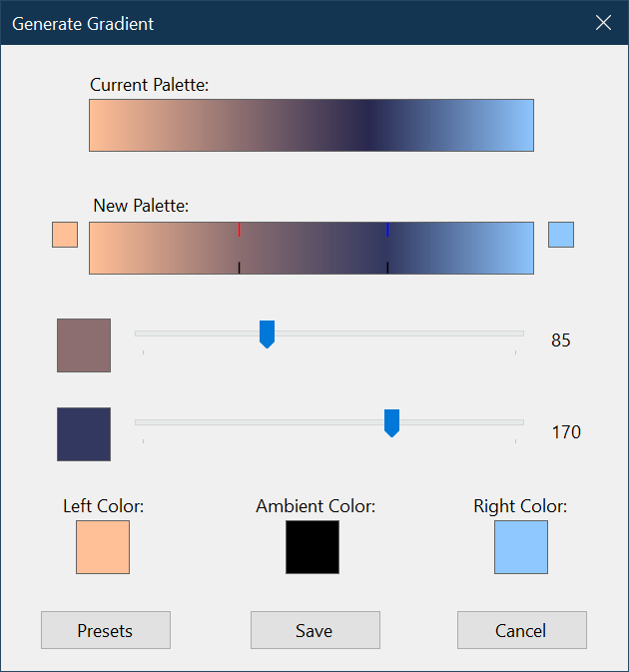Click the slider handle set to 85

[267, 335]
